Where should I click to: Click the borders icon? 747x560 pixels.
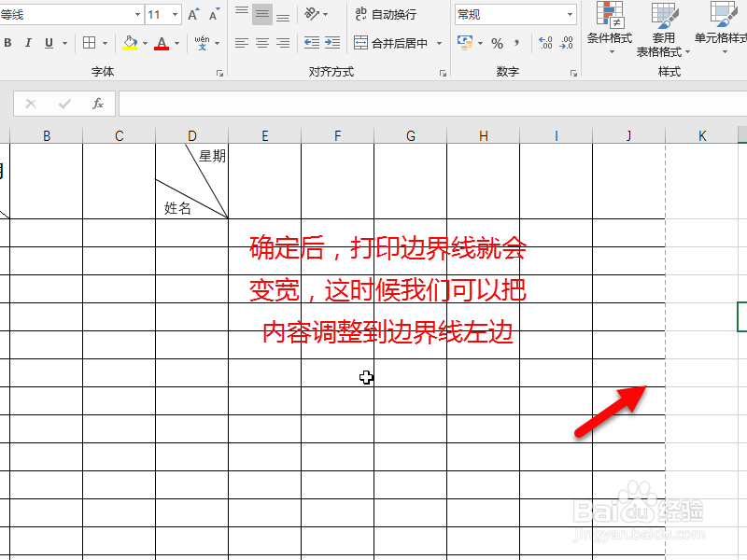[89, 43]
